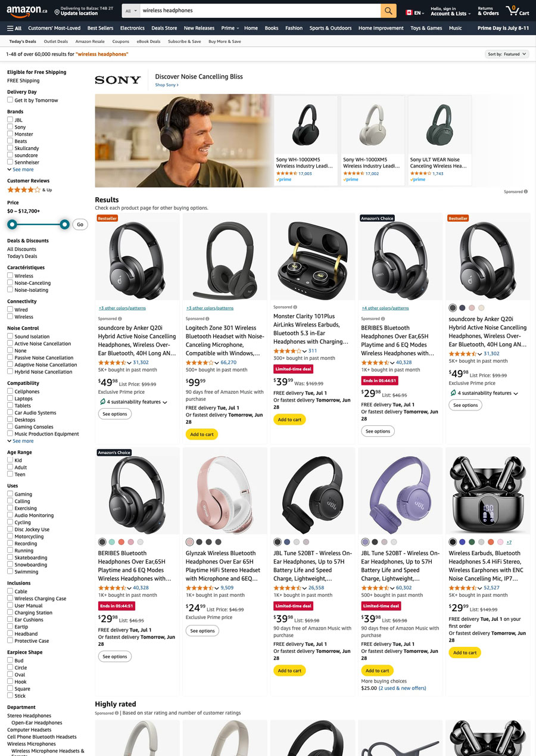Click the Sony brand logo
536x756 pixels.
point(118,80)
